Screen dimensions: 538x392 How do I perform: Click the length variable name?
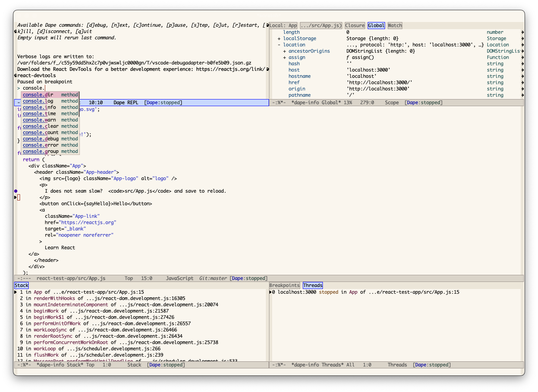[291, 32]
